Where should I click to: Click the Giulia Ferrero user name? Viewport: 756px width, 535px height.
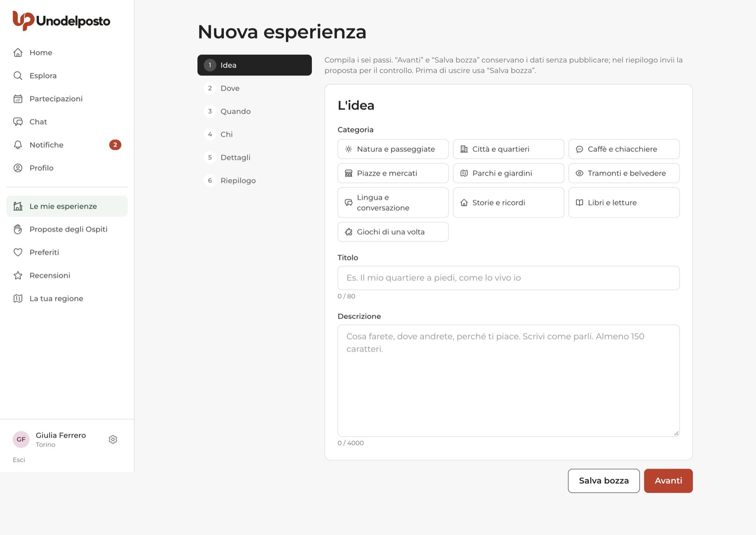[x=61, y=435]
